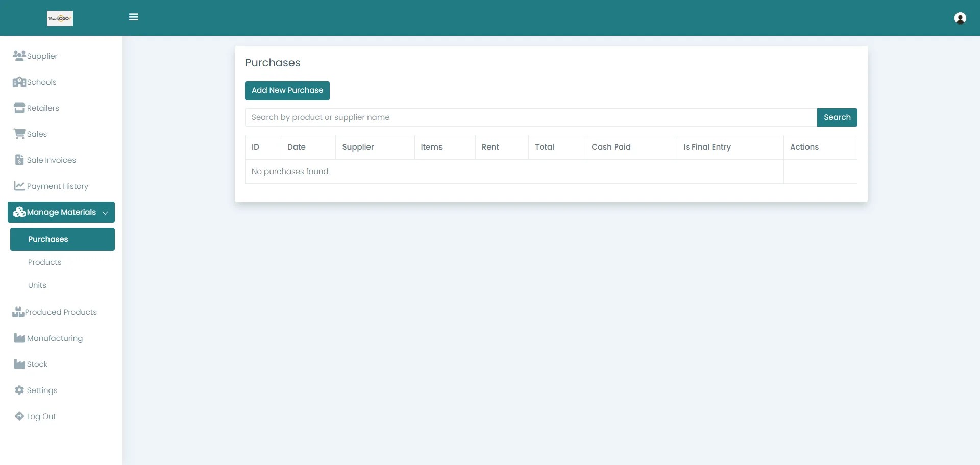Focus the product or supplier search field

click(531, 117)
